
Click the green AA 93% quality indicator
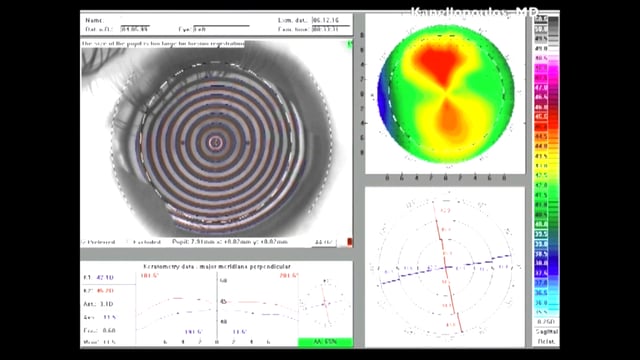pos(325,342)
